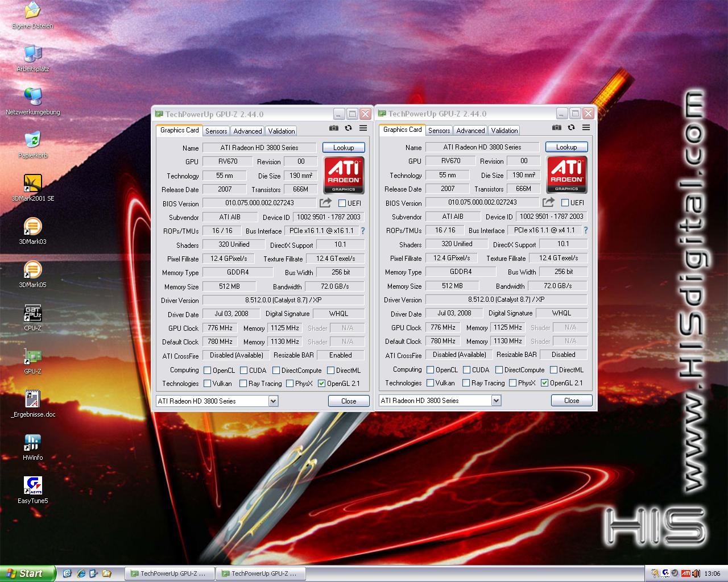
Task: Select GPU-Z desktop shortcut
Action: click(x=32, y=356)
